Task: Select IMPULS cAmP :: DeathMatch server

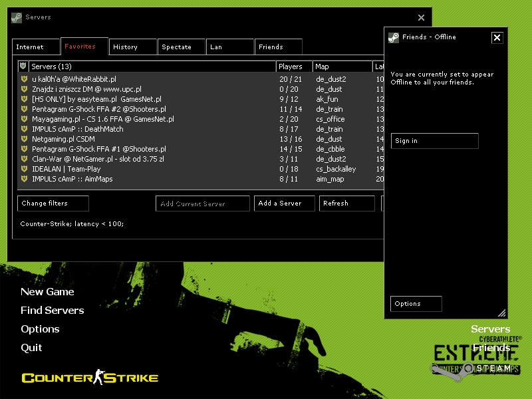Action: (201, 129)
